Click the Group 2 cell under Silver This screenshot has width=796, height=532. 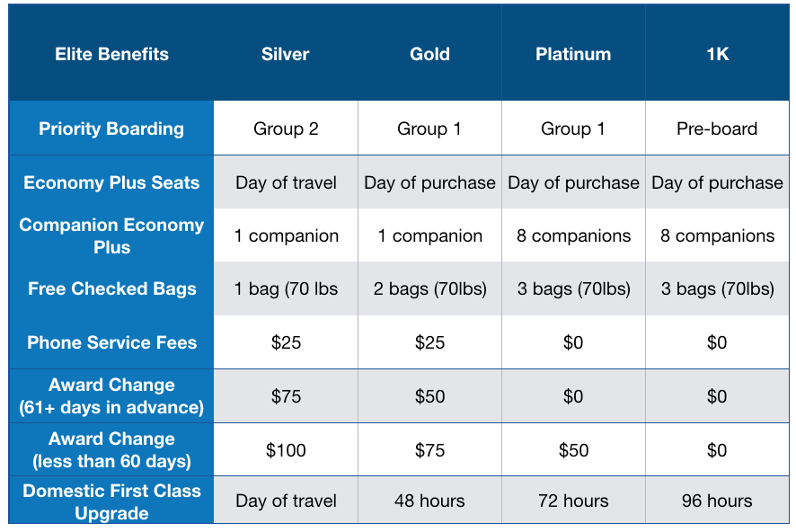point(286,129)
